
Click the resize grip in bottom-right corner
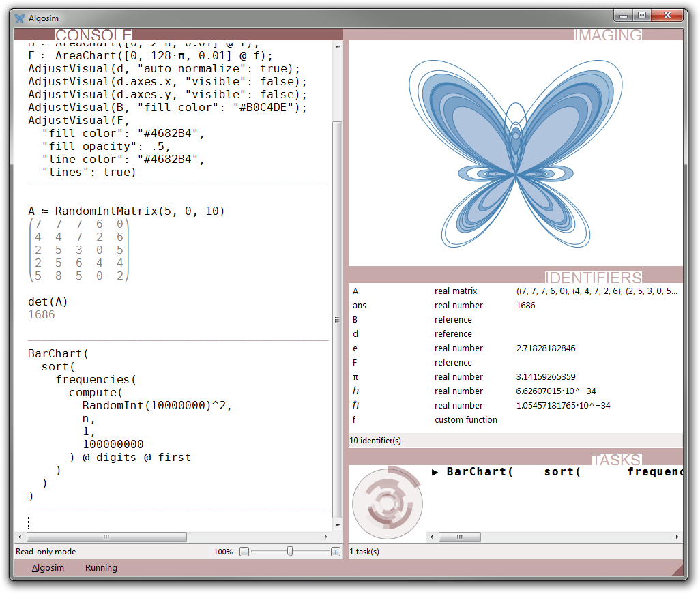[677, 568]
